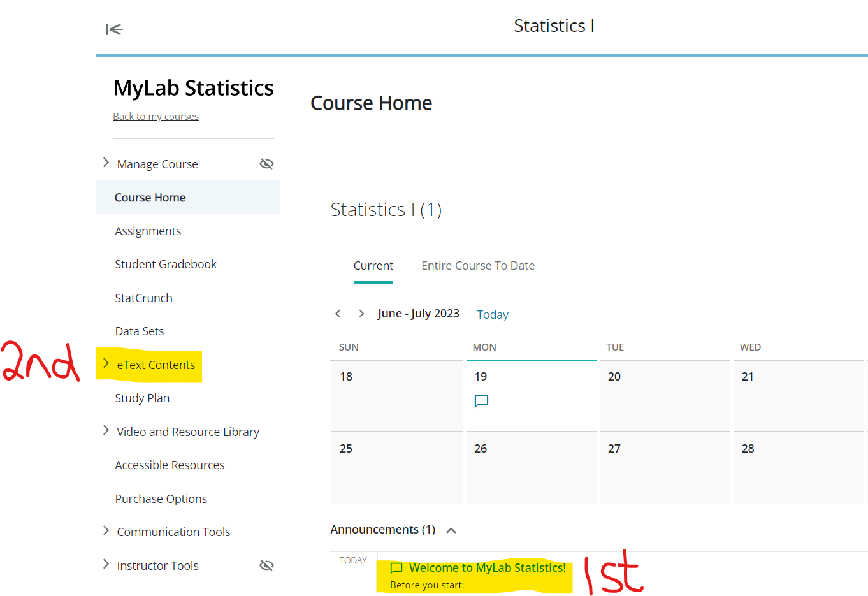Screen dimensions: 868x596
Task: Click the 'June - July 2023' date range text
Action: [418, 314]
